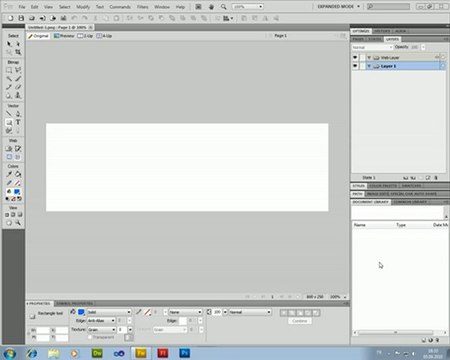Viewport: 450px width, 360px height.
Task: Toggle lock column for Layer 1
Action: [x=362, y=66]
